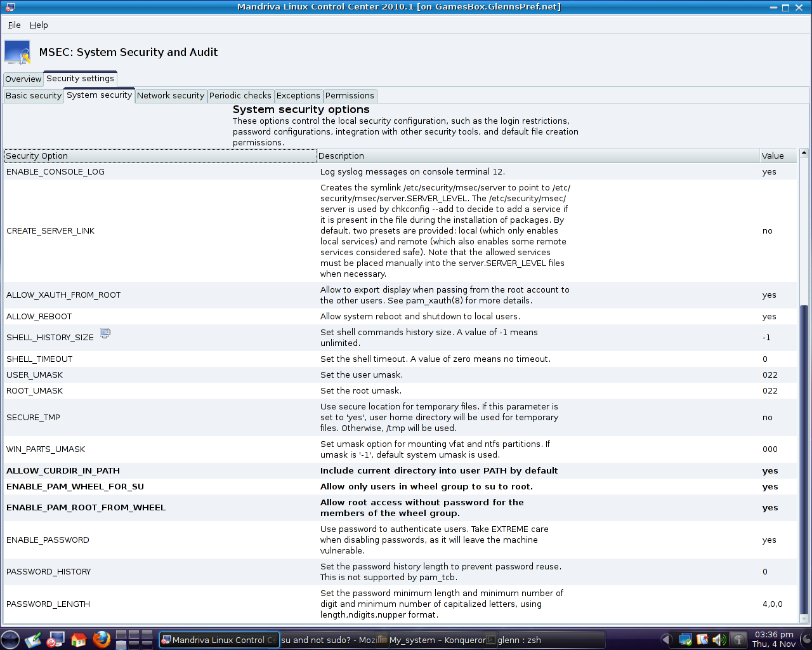Viewport: 812px width, 650px height.
Task: Click the vertical scrollbar thumb
Action: (804, 458)
